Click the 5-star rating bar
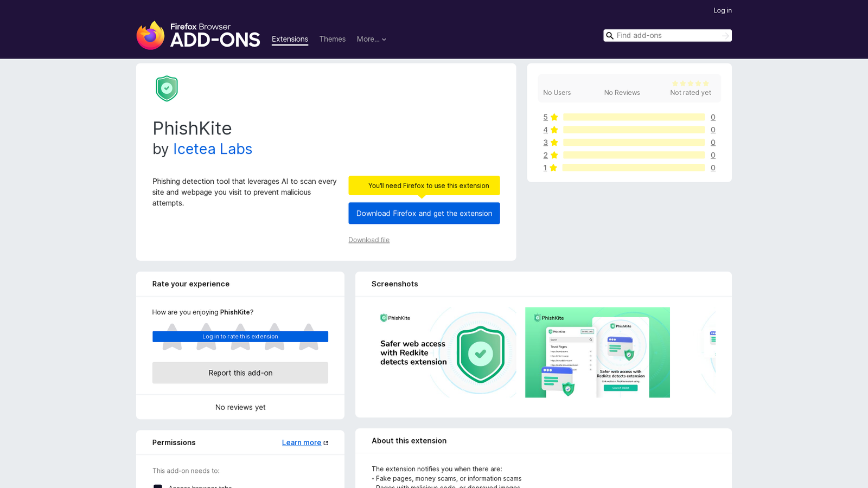 coord(634,117)
